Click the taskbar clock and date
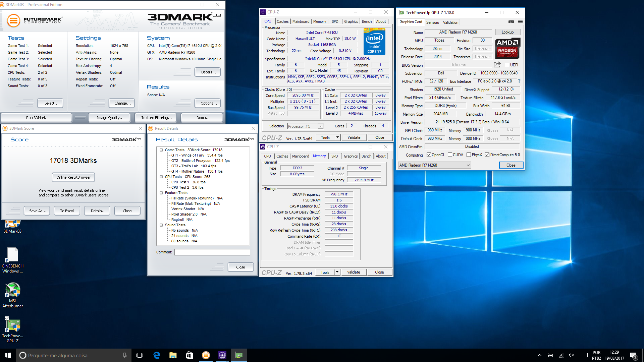This screenshot has width=644, height=362. pyautogui.click(x=614, y=355)
